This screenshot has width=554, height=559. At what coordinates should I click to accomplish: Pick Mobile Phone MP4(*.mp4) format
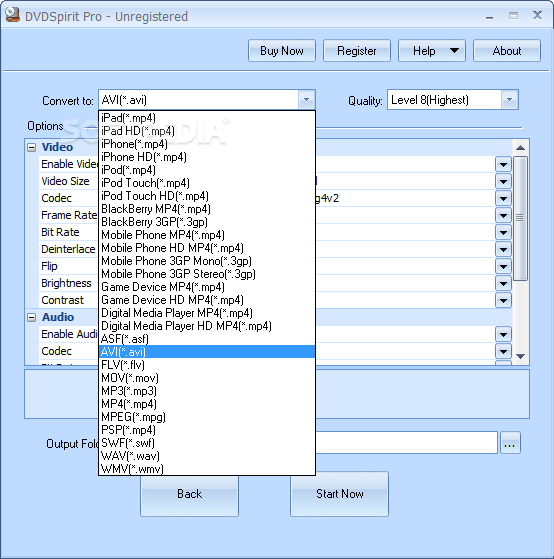(207, 235)
